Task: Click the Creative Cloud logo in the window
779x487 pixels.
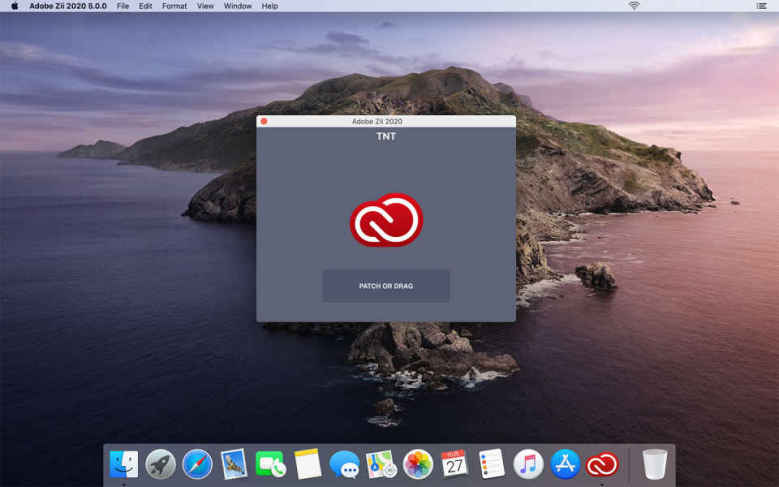Action: 386,220
